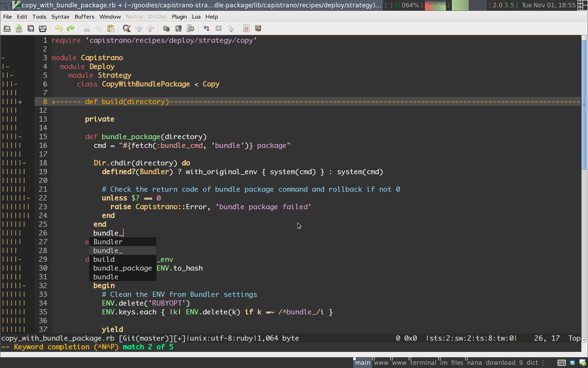This screenshot has width=588, height=368.
Task: Click the Find Previous arrow icon
Action: [x=150, y=28]
